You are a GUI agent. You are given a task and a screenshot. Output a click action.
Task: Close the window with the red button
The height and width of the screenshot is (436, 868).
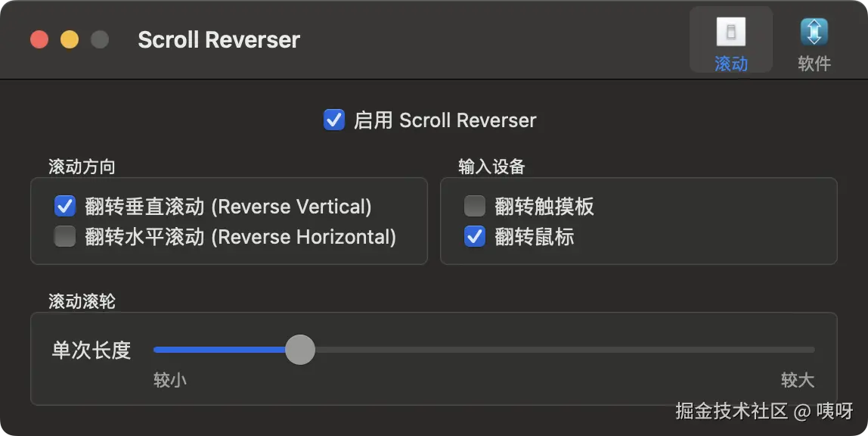[39, 39]
